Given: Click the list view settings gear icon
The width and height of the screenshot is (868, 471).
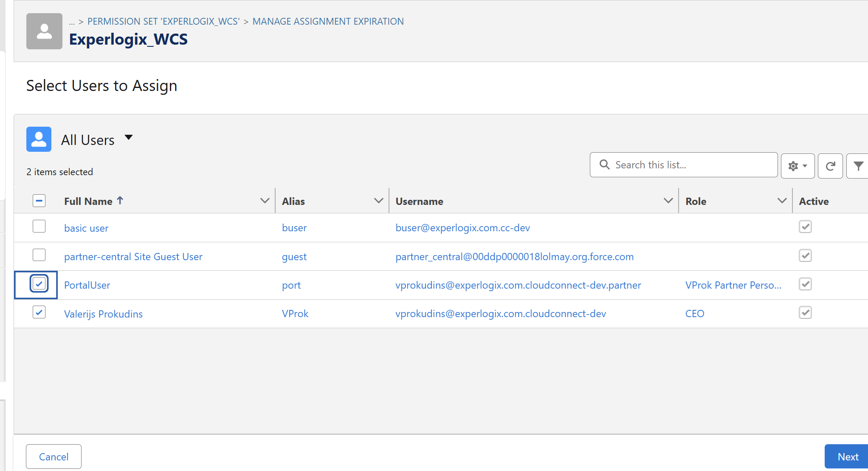Looking at the screenshot, I should (x=798, y=166).
